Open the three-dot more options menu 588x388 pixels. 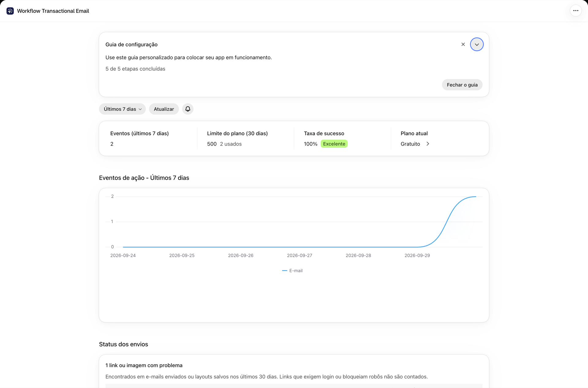click(576, 11)
